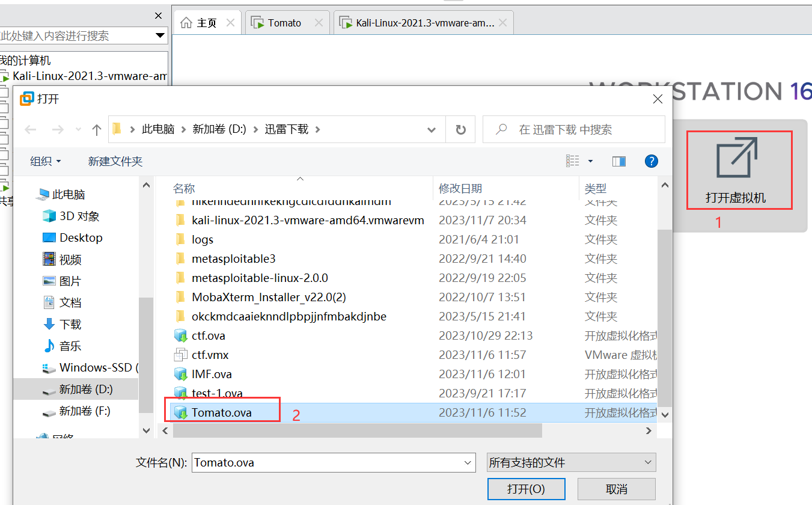This screenshot has width=812, height=505.
Task: Click the 打开(O) button
Action: coord(526,489)
